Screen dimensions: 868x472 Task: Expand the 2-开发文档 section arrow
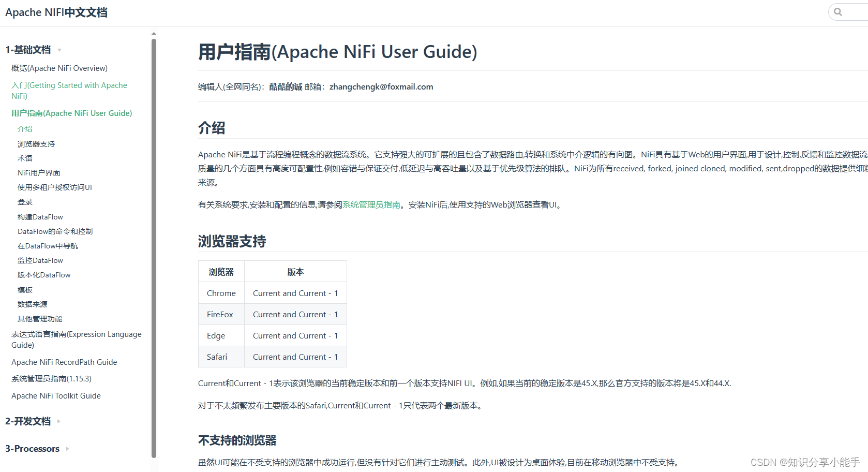[x=59, y=421]
